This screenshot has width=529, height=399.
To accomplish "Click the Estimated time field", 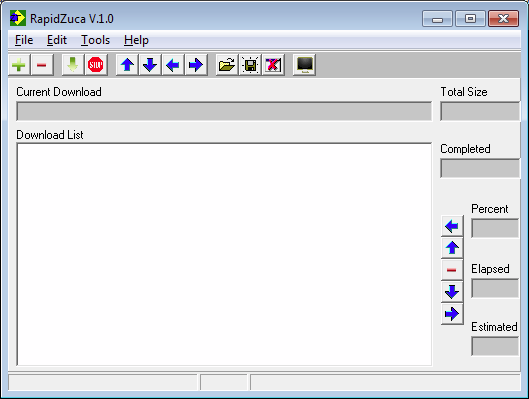I will pos(495,346).
